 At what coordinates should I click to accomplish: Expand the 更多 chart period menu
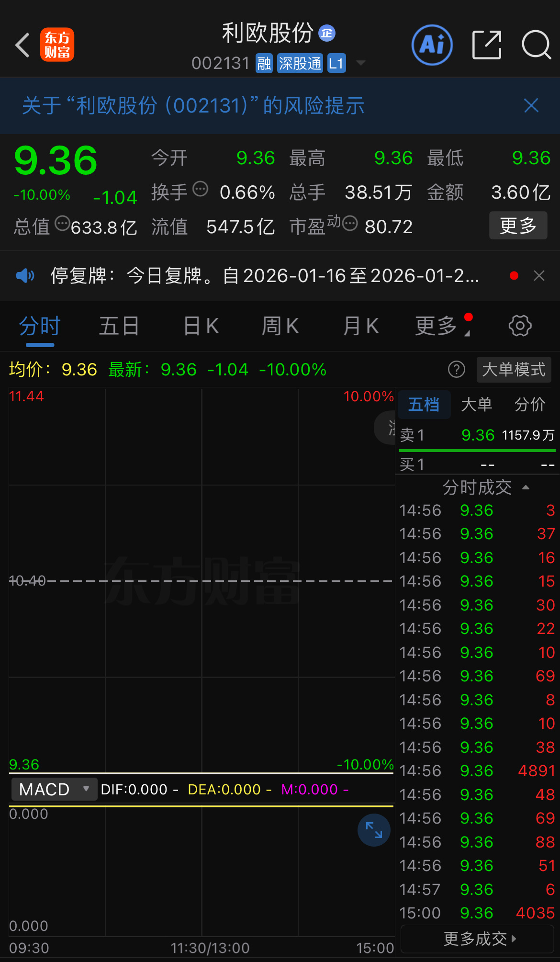pyautogui.click(x=443, y=327)
